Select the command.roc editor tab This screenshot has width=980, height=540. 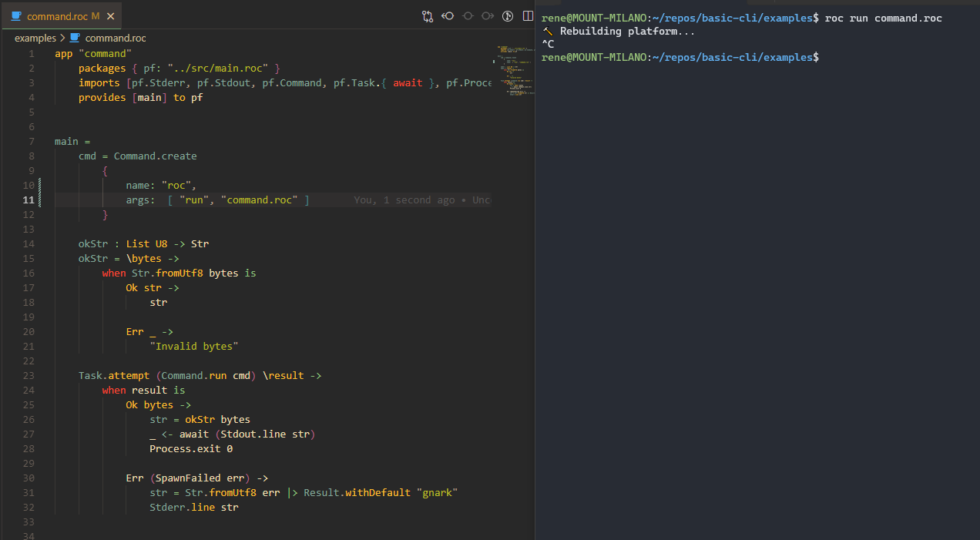pos(61,15)
